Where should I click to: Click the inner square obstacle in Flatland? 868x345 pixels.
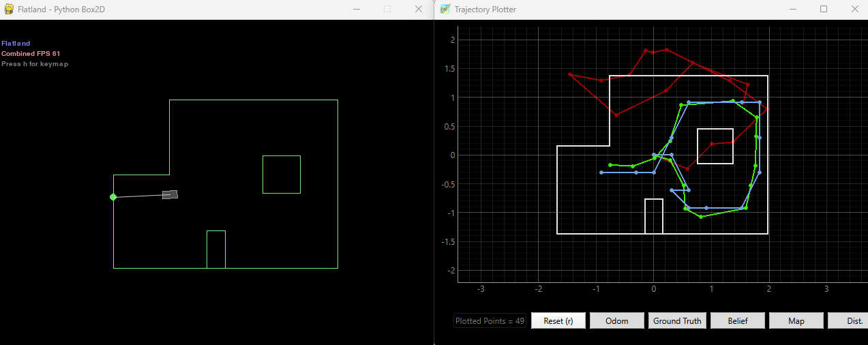282,175
